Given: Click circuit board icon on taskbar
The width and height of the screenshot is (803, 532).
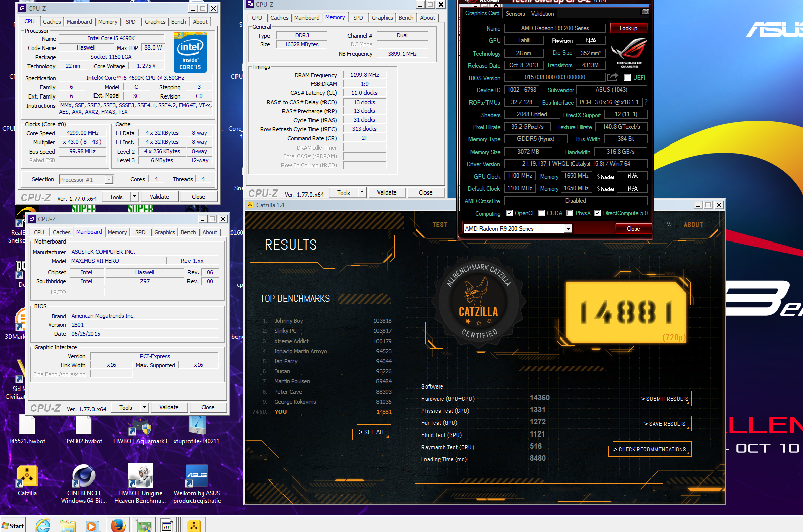Looking at the screenshot, I should click(144, 526).
